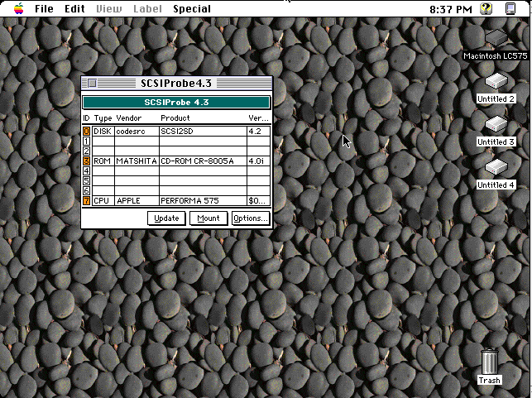The height and width of the screenshot is (398, 532).
Task: Click the Vendor column header
Action: click(128, 118)
